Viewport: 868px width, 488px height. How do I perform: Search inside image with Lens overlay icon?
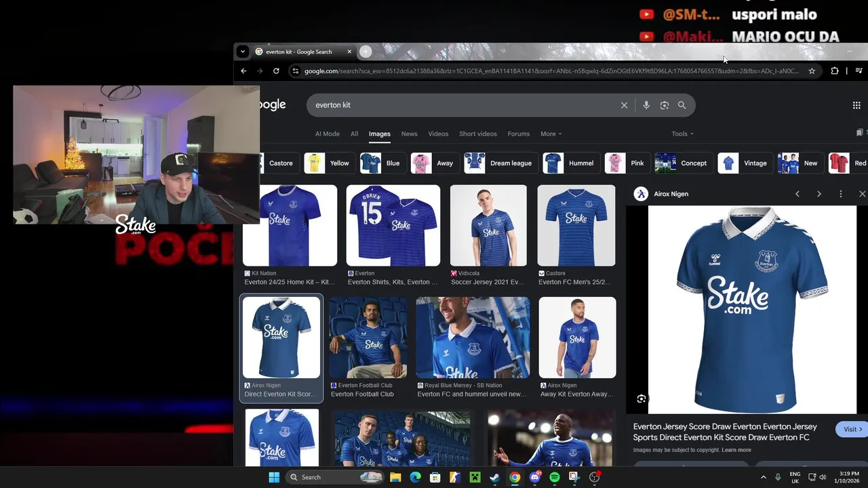tap(642, 399)
